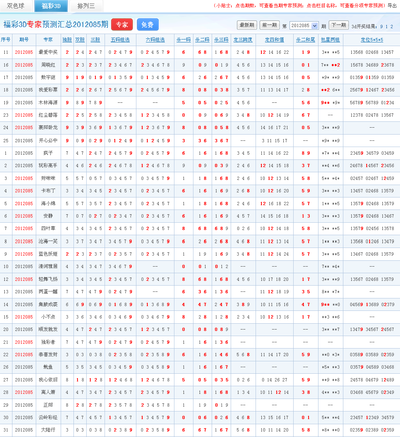
Task: Switch to the 双色球 tab
Action: click(x=16, y=6)
